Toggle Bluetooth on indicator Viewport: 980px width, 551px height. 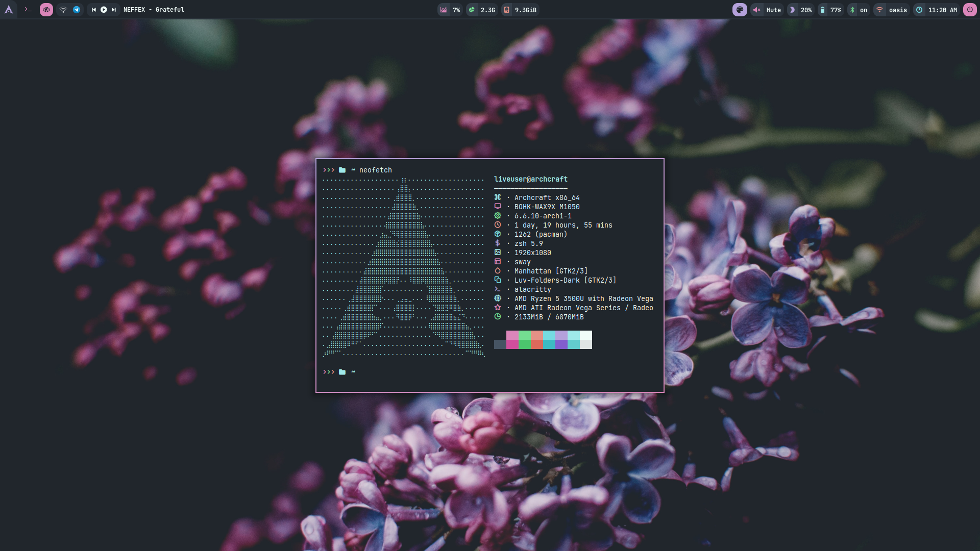[858, 10]
